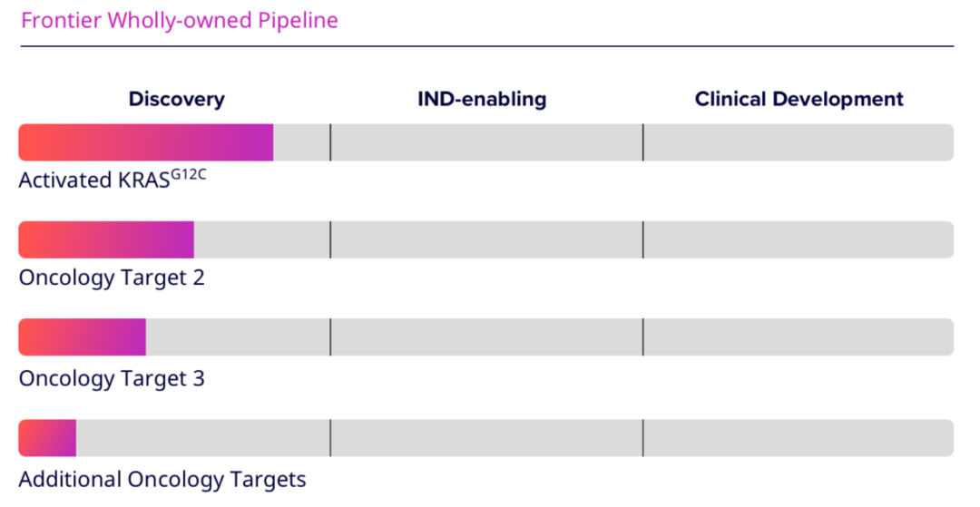Open the Oncology Target 2 label

click(112, 277)
